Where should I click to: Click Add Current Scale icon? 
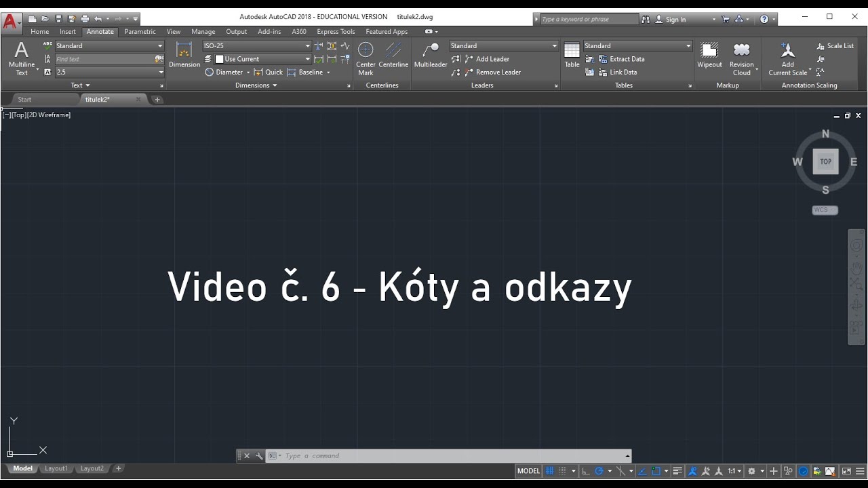click(x=788, y=58)
